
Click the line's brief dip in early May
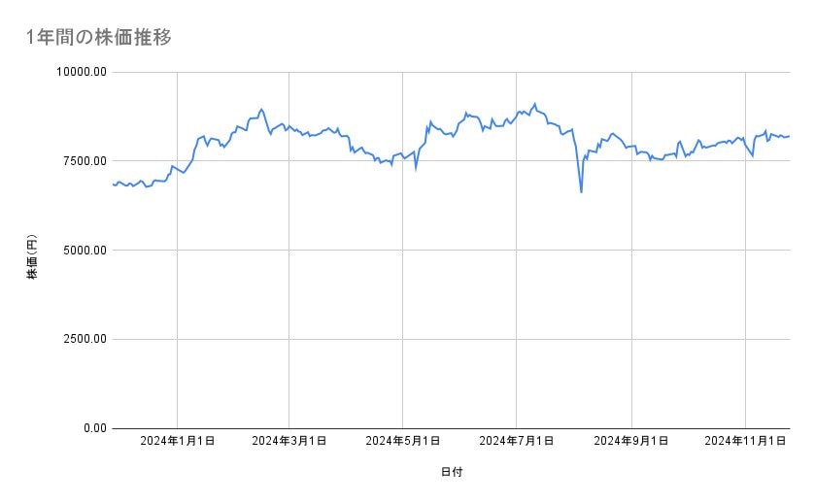pyautogui.click(x=416, y=170)
